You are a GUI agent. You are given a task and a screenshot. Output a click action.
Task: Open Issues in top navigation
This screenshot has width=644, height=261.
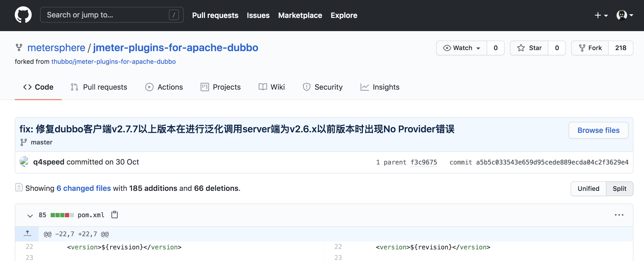pyautogui.click(x=258, y=15)
